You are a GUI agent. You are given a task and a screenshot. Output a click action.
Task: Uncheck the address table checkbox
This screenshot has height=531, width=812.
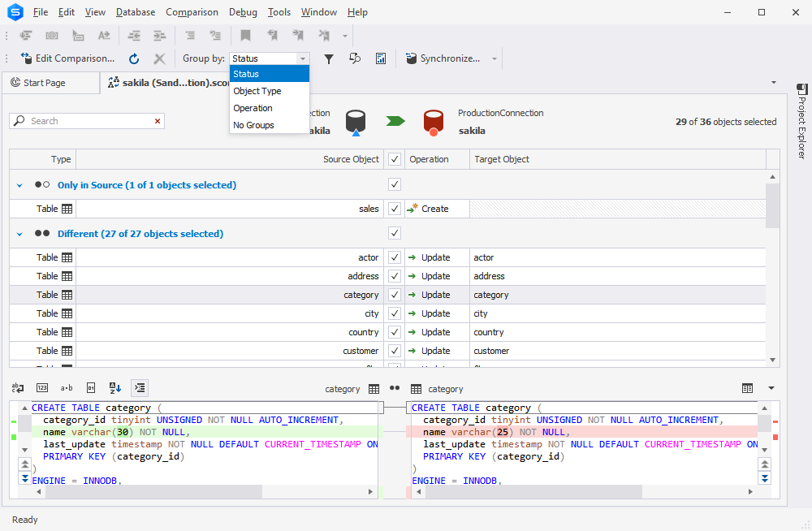pos(395,275)
